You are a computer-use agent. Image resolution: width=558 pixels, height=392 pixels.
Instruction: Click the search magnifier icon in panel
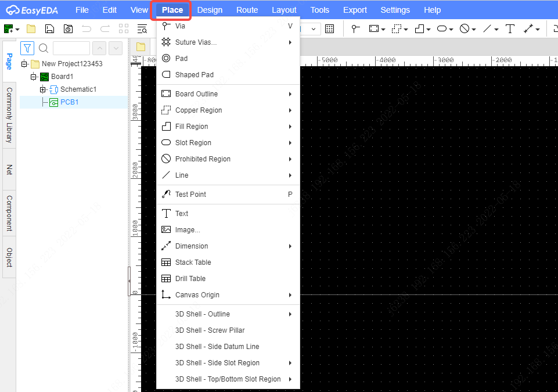44,48
